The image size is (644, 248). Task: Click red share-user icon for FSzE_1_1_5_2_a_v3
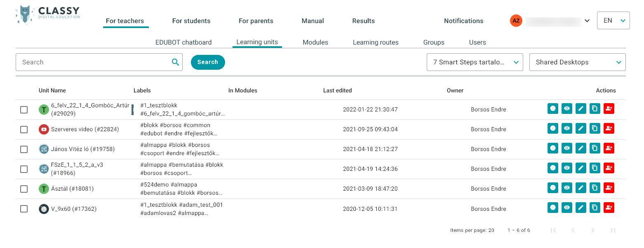609,168
